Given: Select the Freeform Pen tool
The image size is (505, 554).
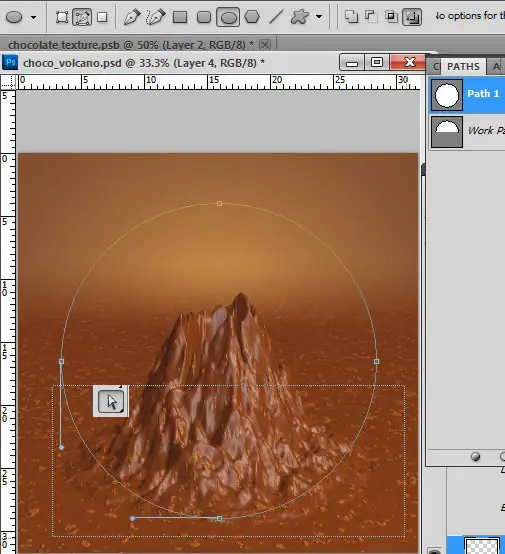Looking at the screenshot, I should pyautogui.click(x=156, y=17).
